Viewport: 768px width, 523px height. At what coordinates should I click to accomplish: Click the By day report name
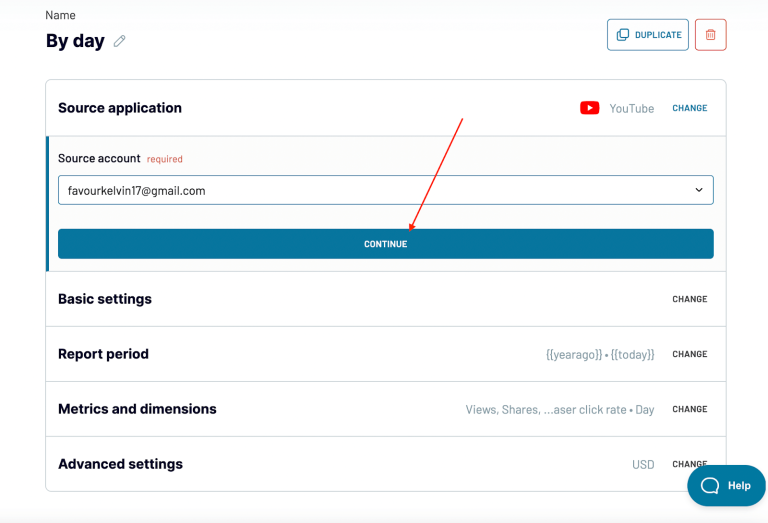[75, 41]
